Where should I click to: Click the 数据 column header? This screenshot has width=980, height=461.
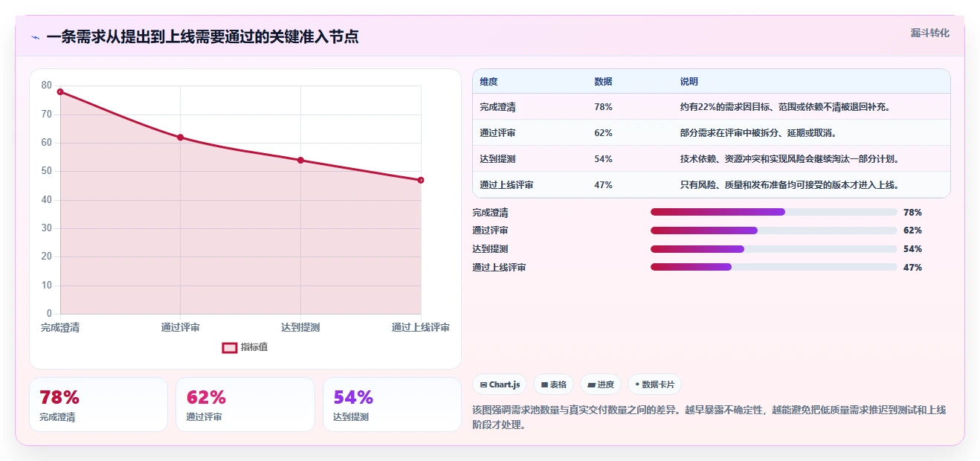(603, 82)
